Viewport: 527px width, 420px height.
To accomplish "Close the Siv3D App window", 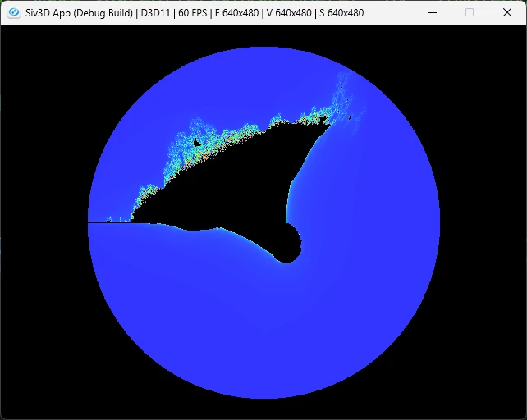I will (x=507, y=13).
